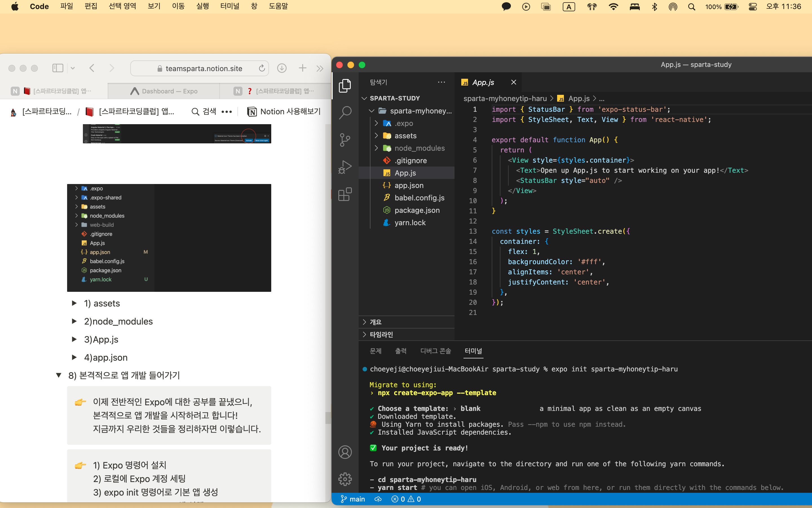Screen dimensions: 812x508
Task: Open Control Center in the menu bar
Action: tap(753, 7)
